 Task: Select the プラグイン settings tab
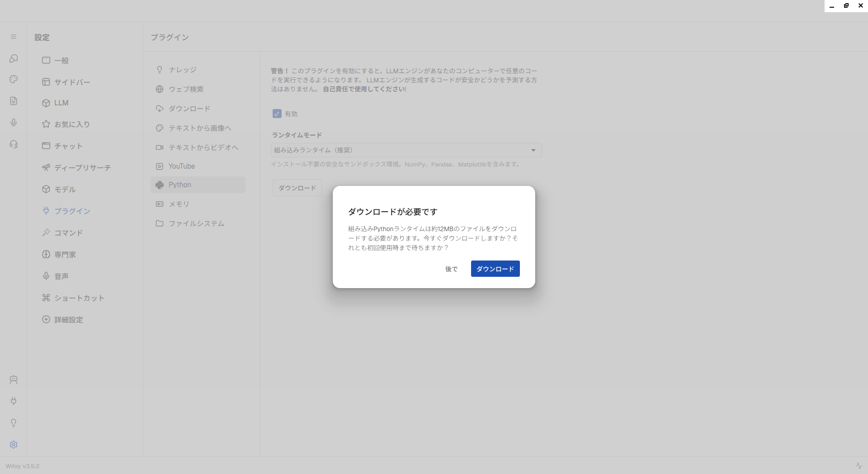point(72,211)
